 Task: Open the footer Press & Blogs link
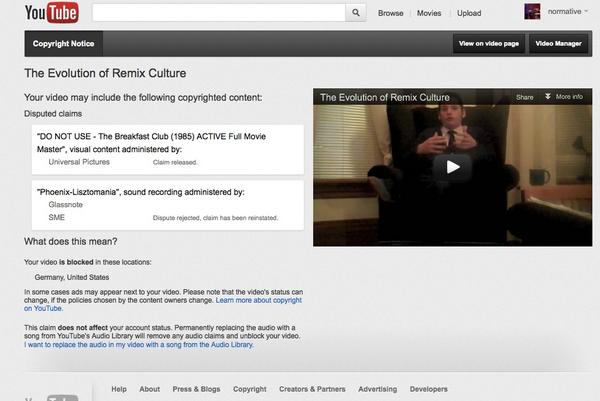point(196,389)
